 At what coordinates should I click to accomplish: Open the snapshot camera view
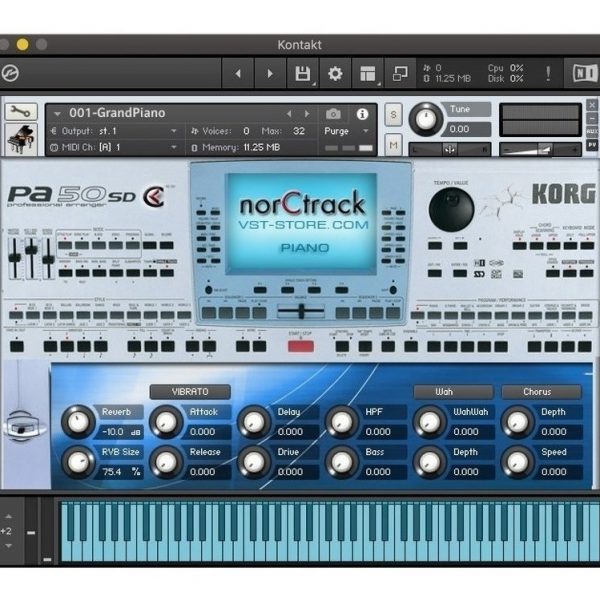(333, 114)
